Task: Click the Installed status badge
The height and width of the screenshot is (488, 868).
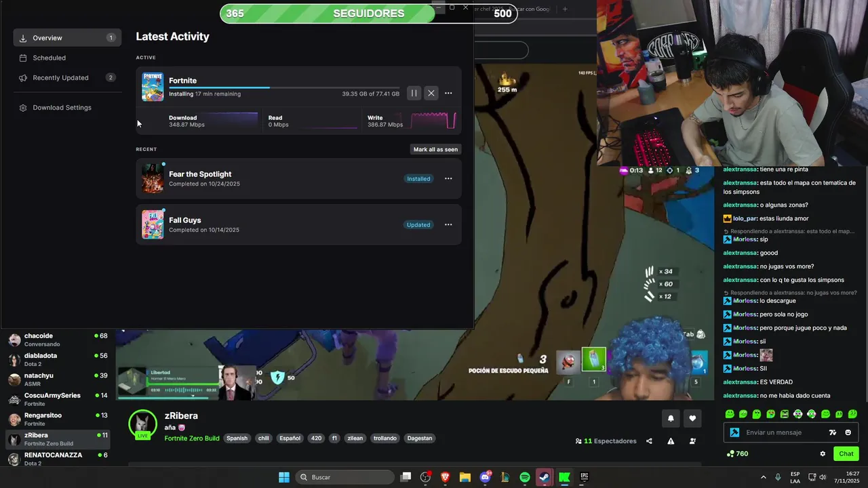Action: [x=418, y=179]
